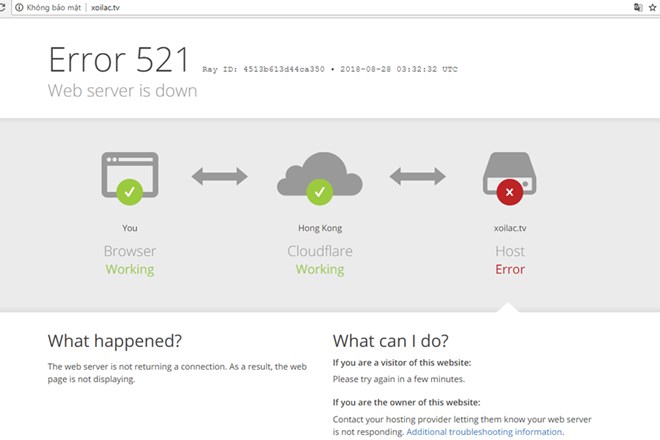
Task: Click the browser window icon above You
Action: (130, 173)
